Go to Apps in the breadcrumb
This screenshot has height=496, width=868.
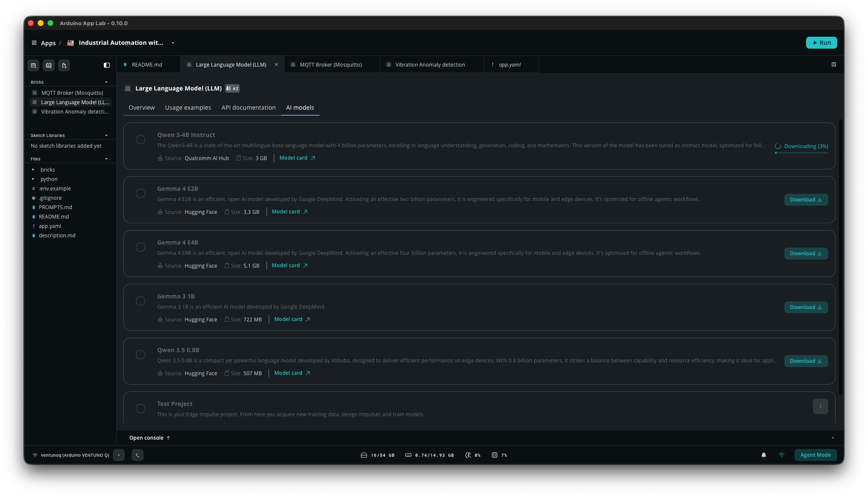pyautogui.click(x=48, y=43)
